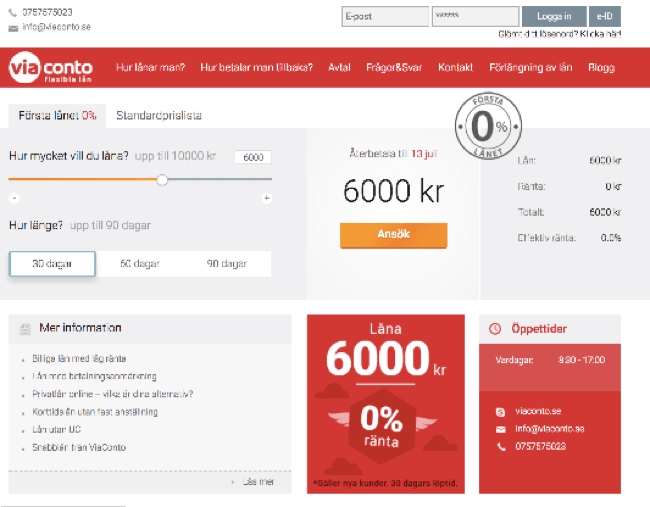Click the loan amount box showing 6000

point(253,158)
